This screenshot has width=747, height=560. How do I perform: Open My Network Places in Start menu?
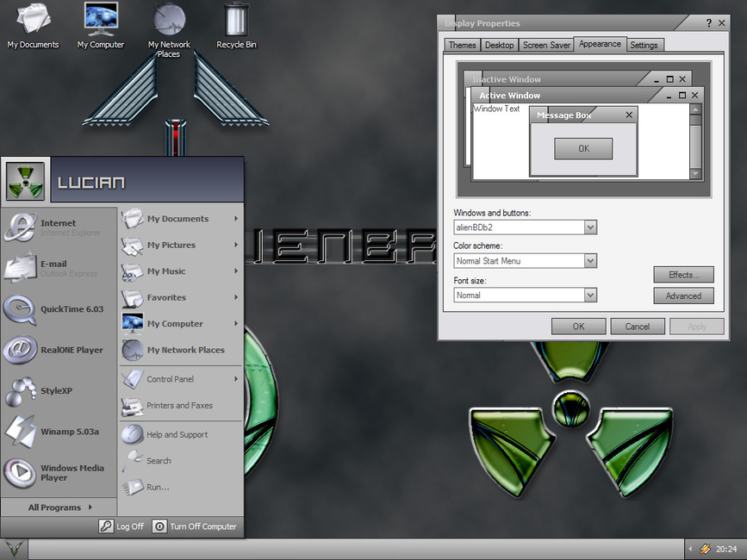coord(181,350)
